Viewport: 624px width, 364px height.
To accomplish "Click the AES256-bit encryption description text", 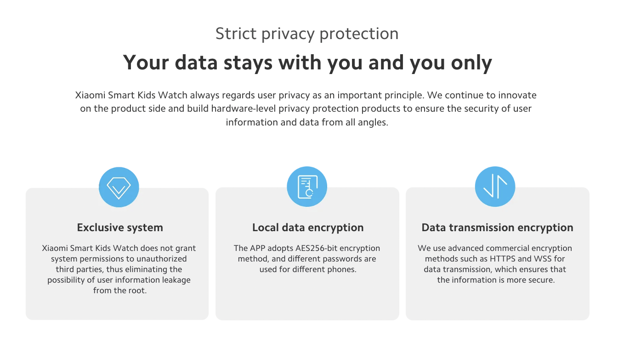I will click(x=307, y=259).
